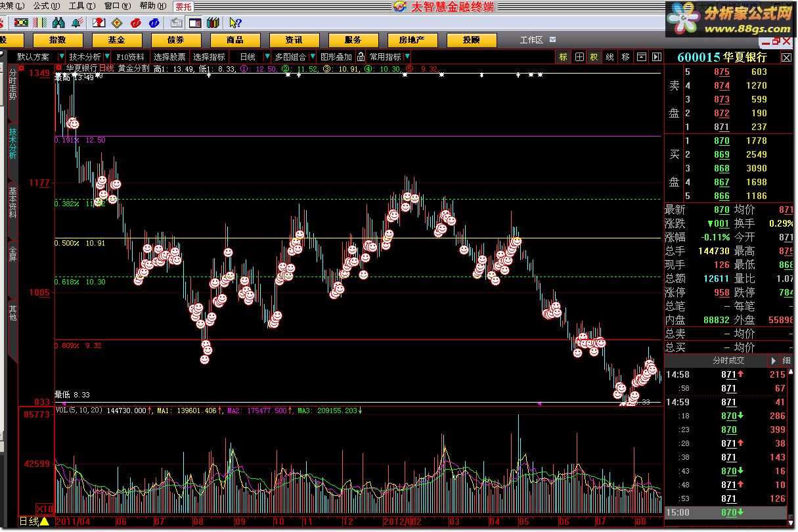
Task: Click the traffic-light signal toolbar icon
Action: pos(20,23)
